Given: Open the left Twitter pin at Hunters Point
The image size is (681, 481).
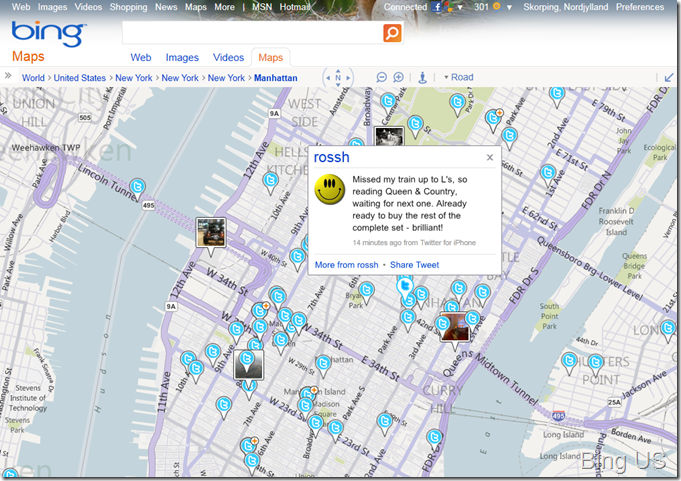Looking at the screenshot, I should [x=569, y=362].
